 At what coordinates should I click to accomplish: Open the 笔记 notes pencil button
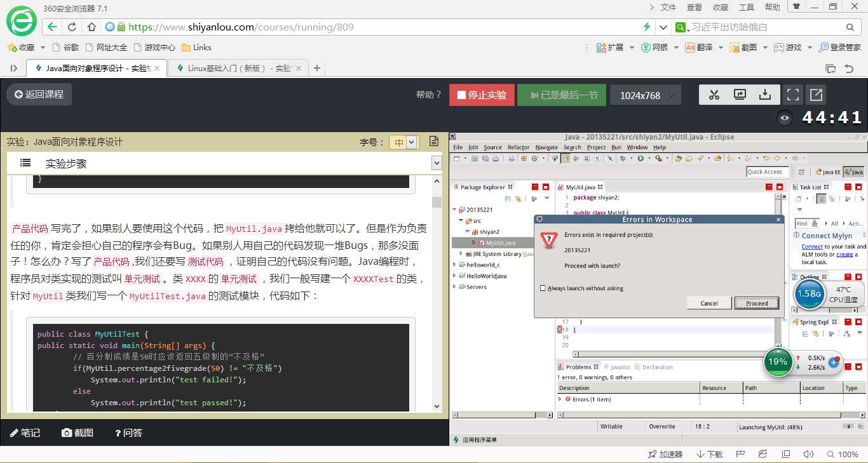[x=25, y=433]
